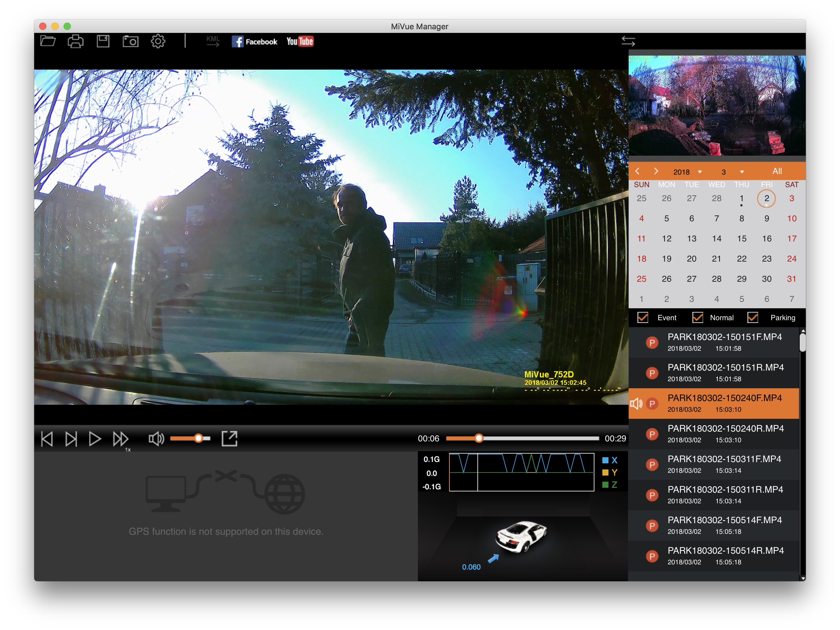Click parking P icon of PARK180302-150311F.MP4
This screenshot has width=840, height=630.
pyautogui.click(x=652, y=465)
